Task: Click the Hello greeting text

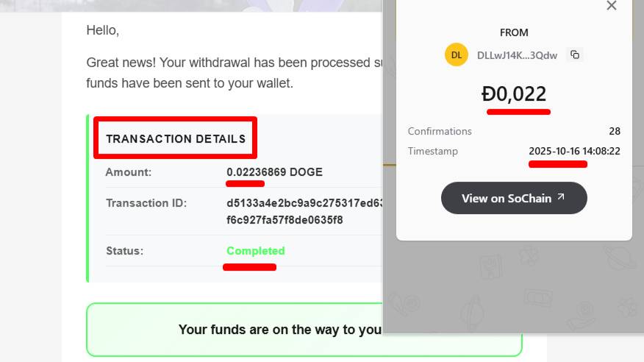Action: (102, 30)
